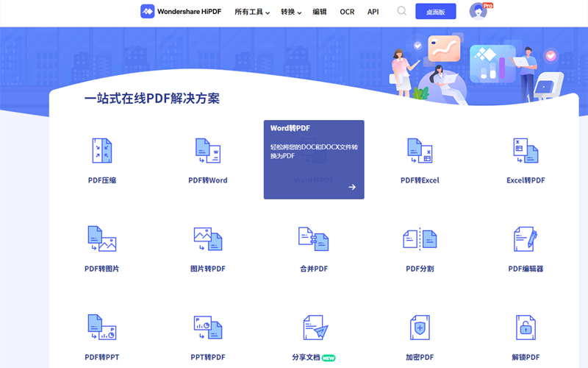Click the PDF压缩 compress icon
The height and width of the screenshot is (368, 588).
[x=101, y=150]
